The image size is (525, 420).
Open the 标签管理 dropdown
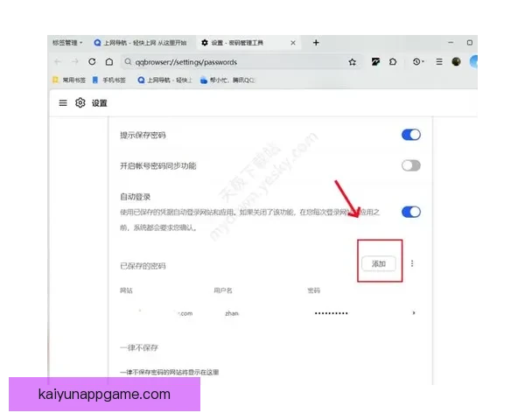[x=67, y=43]
